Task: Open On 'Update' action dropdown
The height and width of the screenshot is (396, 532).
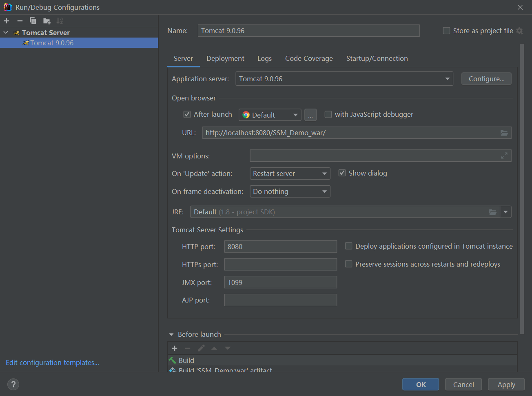Action: point(290,174)
